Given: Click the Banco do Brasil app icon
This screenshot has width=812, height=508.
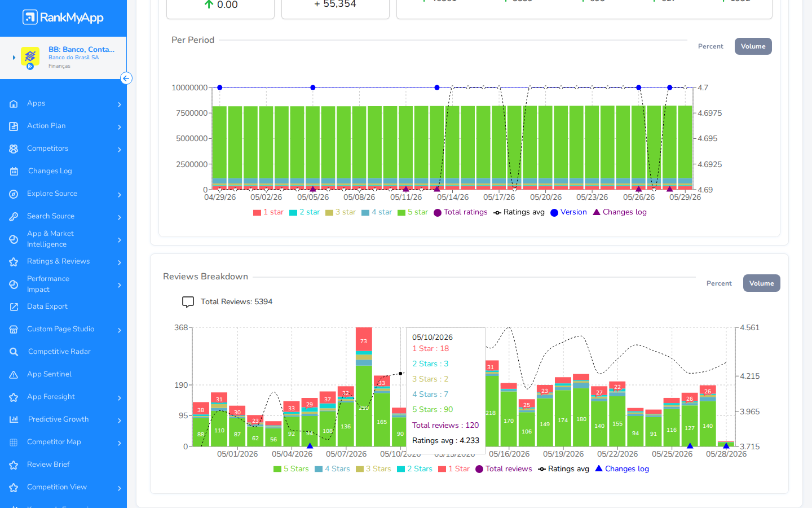Looking at the screenshot, I should click(x=30, y=57).
